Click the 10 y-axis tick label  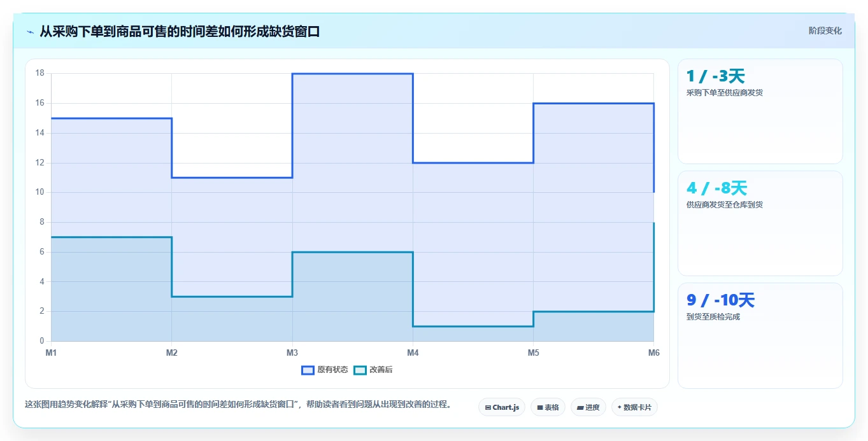point(39,192)
